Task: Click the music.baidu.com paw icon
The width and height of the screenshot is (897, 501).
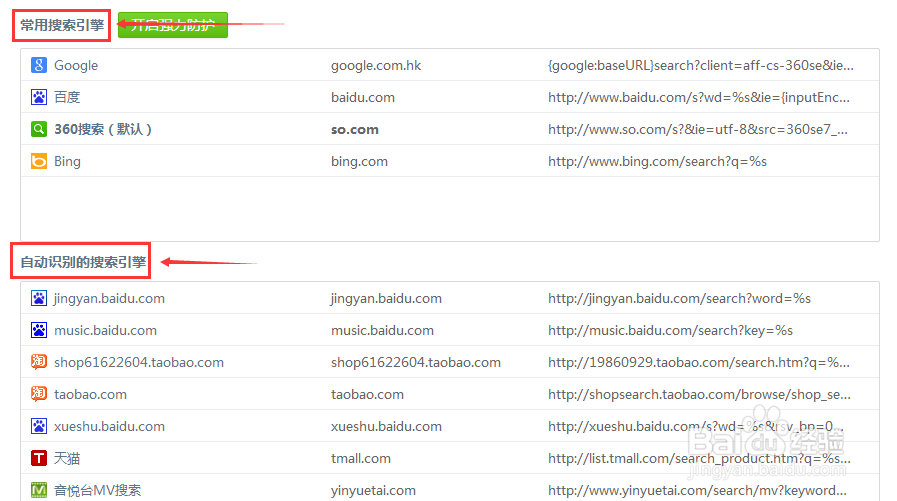Action: pos(39,331)
